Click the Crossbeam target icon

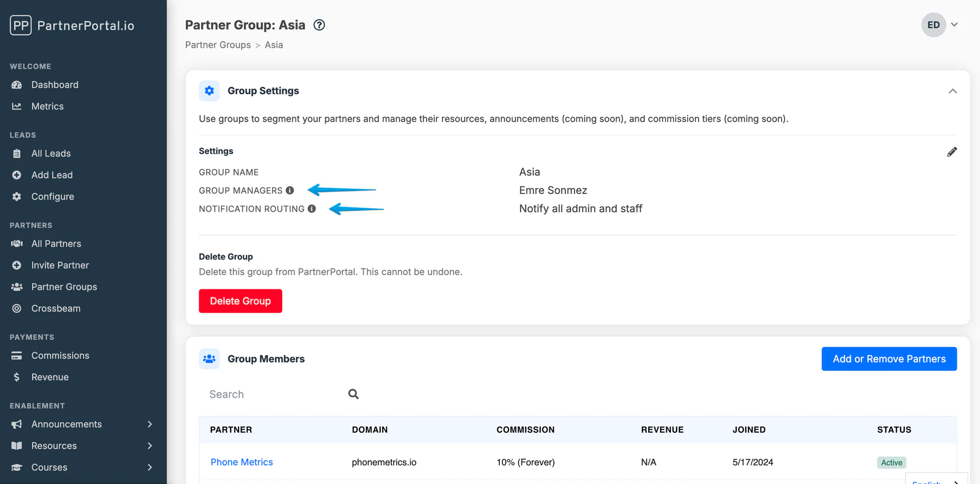click(17, 308)
